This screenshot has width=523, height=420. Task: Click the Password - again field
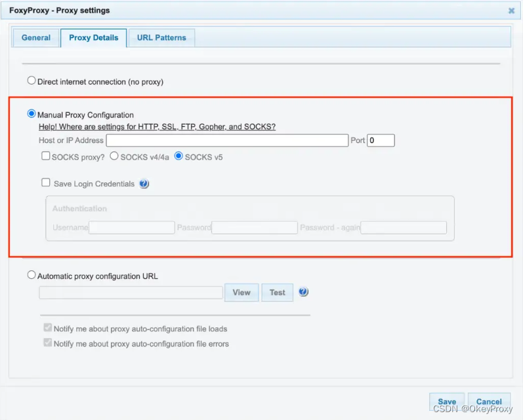(x=404, y=228)
